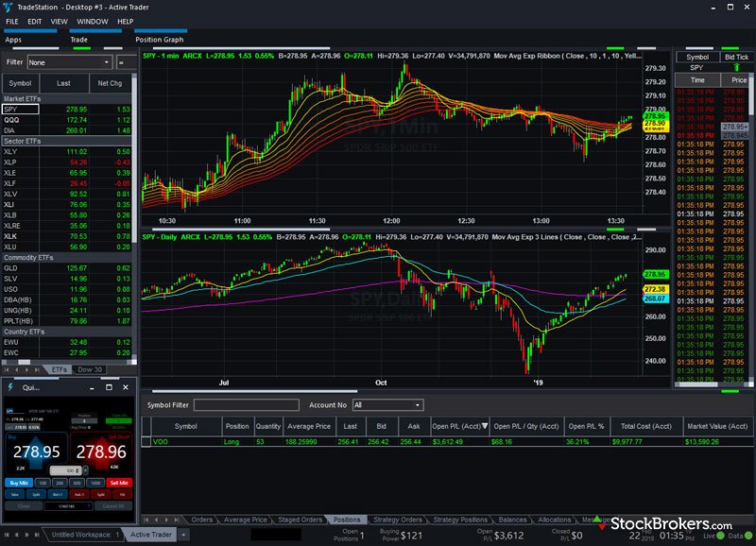
Task: Open the Account No All dropdown
Action: [388, 405]
